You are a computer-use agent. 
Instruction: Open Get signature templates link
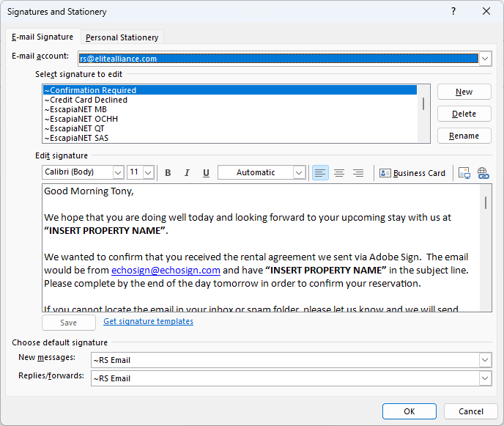(148, 321)
